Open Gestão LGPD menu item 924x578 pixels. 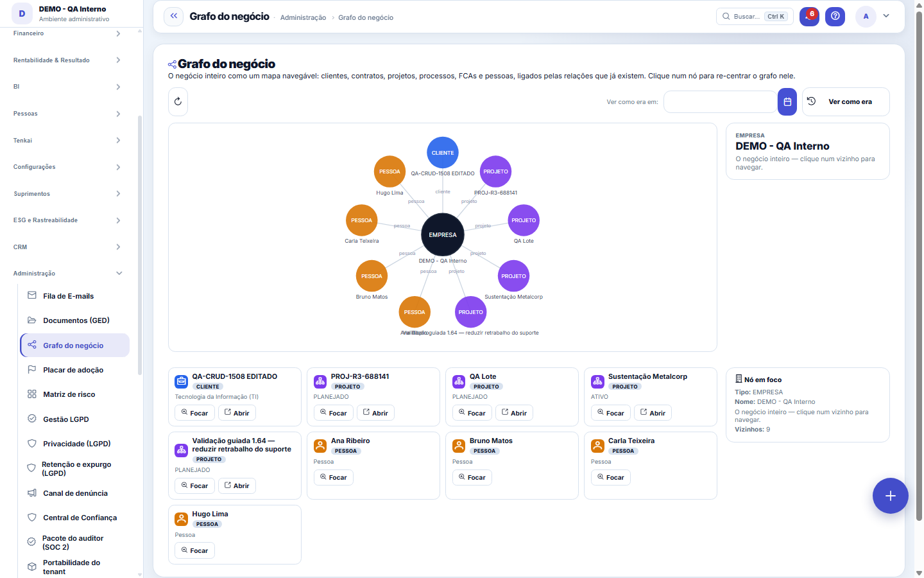[75, 419]
